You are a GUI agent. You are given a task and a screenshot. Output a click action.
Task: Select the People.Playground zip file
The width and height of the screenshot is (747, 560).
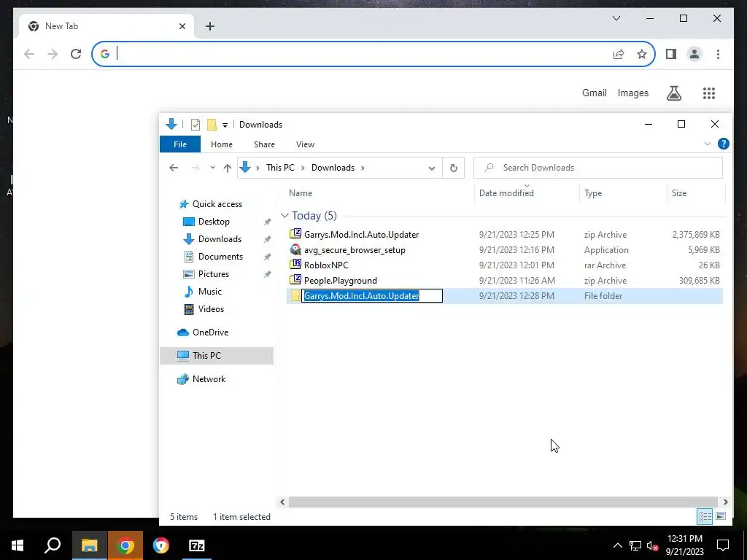(x=340, y=281)
